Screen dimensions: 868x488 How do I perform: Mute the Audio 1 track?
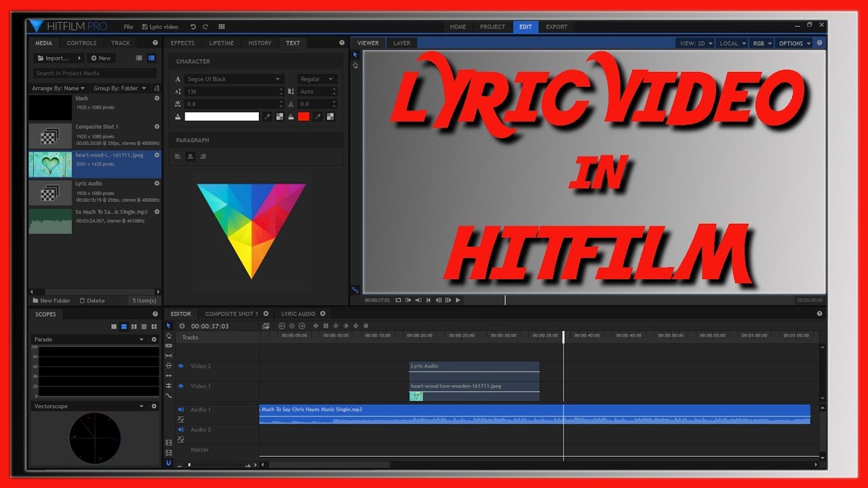pyautogui.click(x=181, y=409)
